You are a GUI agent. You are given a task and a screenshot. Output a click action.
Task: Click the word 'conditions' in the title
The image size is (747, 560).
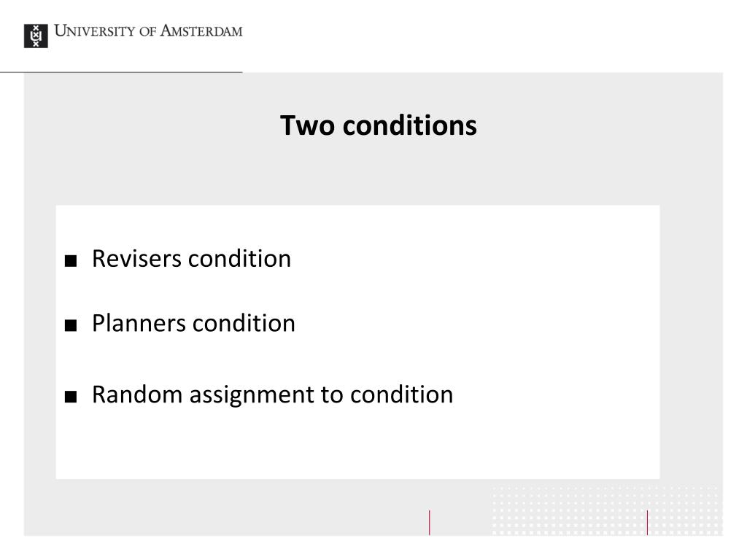[x=410, y=125]
